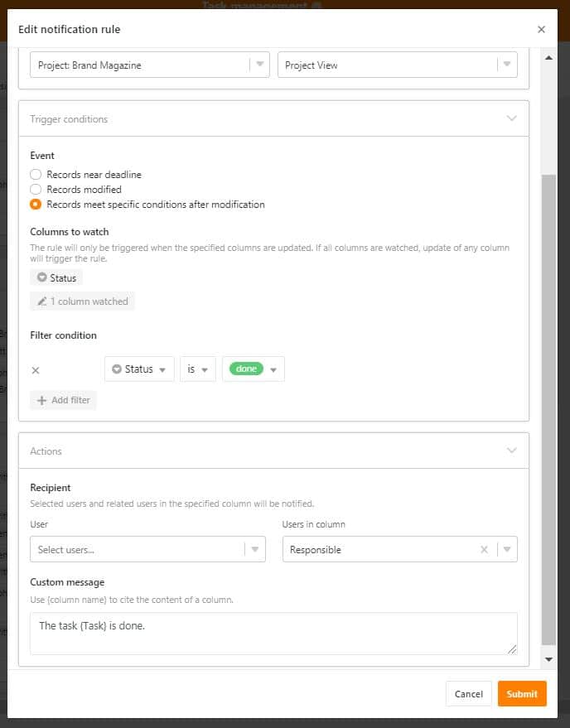The height and width of the screenshot is (728, 570).
Task: Click the Status column tag under Columns to watch
Action: coord(56,277)
